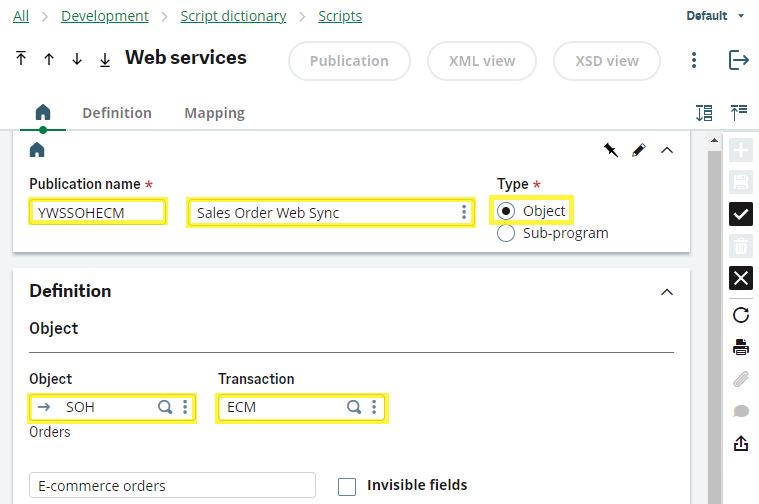Open the search lookup for Transaction field
The image size is (759, 504).
(x=354, y=407)
